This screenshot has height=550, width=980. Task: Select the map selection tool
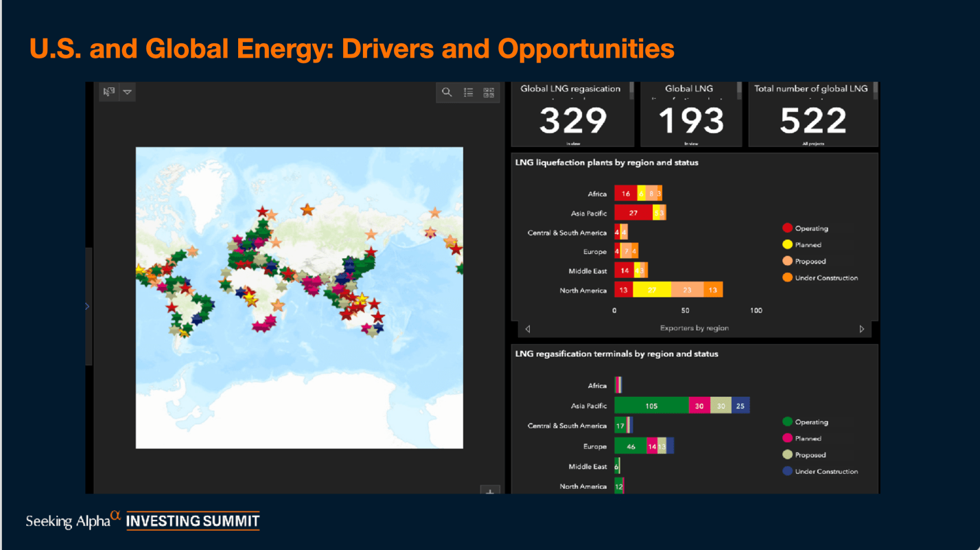108,91
